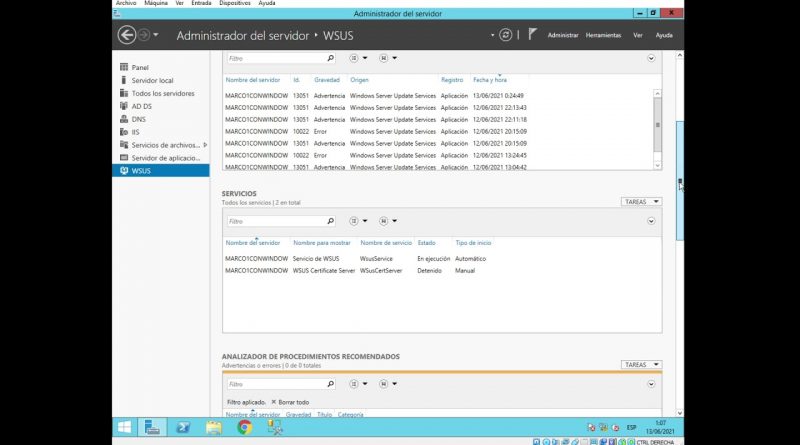Click the events list scrollbar down arrow
This screenshot has width=800, height=445.
tap(657, 165)
